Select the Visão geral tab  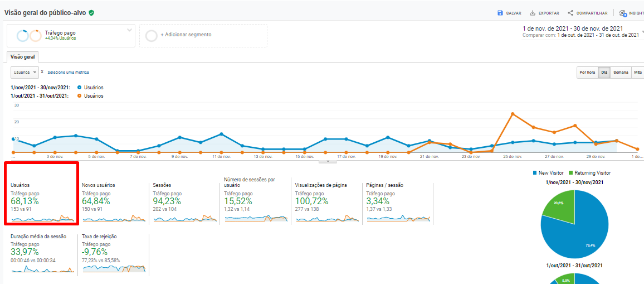tap(22, 56)
